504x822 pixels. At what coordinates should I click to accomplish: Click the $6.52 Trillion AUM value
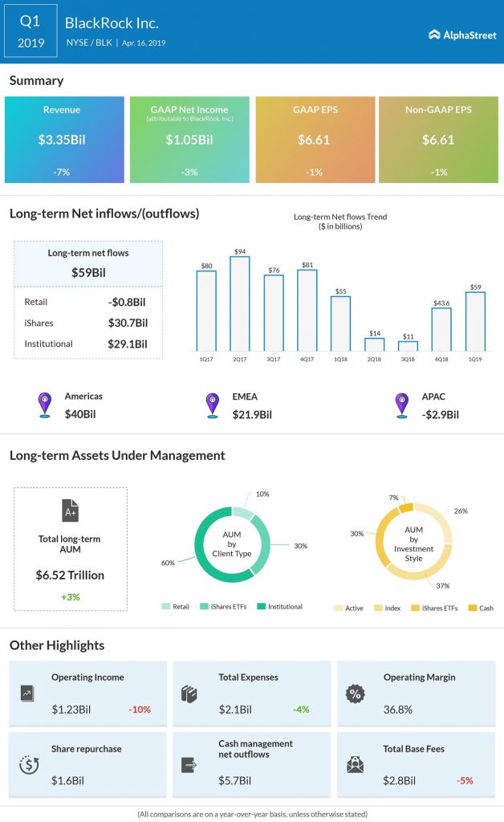click(70, 575)
